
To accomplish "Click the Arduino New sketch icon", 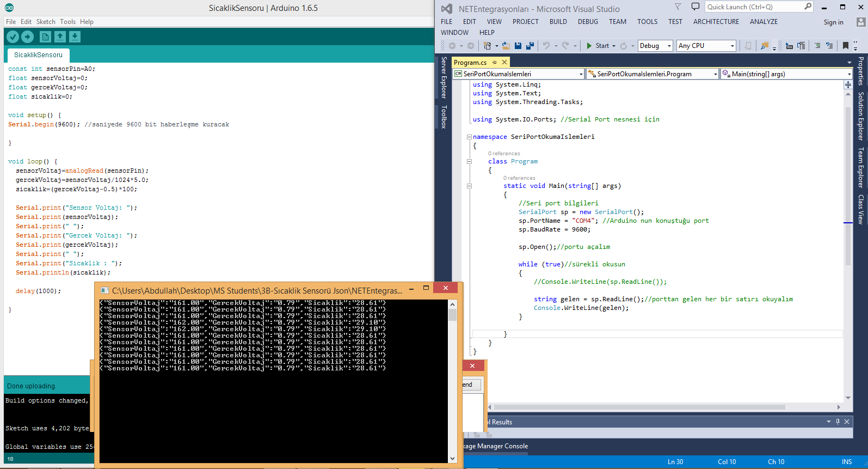I will (46, 36).
